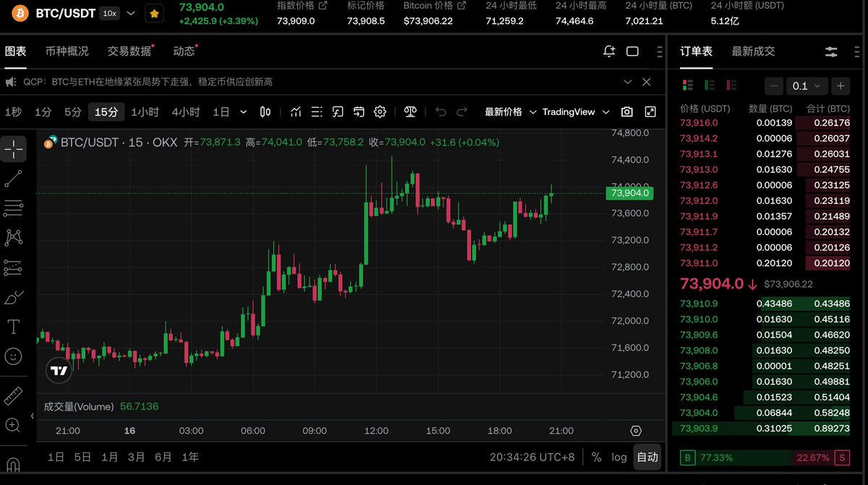Show buy orders only in order book
The image size is (868, 485).
710,85
